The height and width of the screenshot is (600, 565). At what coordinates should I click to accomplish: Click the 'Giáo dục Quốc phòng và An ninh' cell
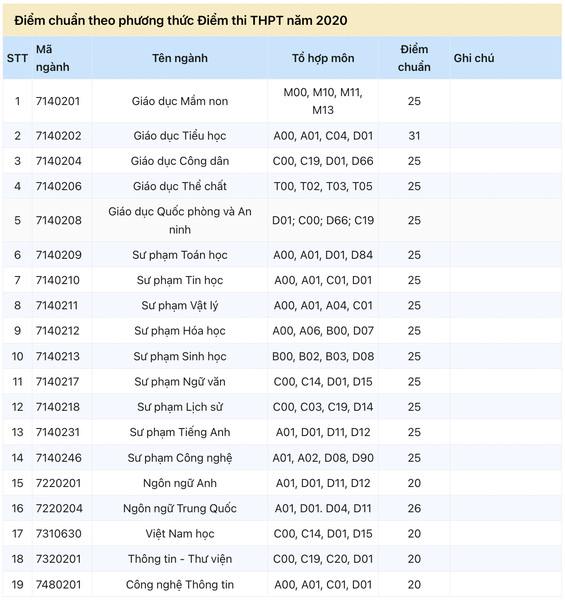[x=180, y=220]
